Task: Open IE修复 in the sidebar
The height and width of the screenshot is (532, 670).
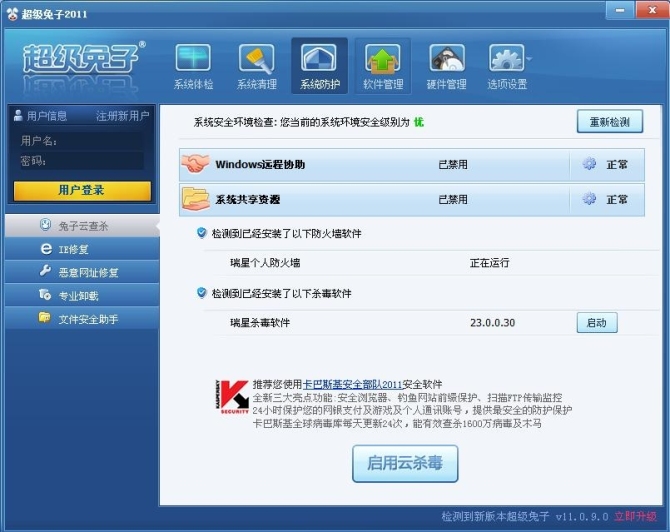Action: tap(82, 249)
